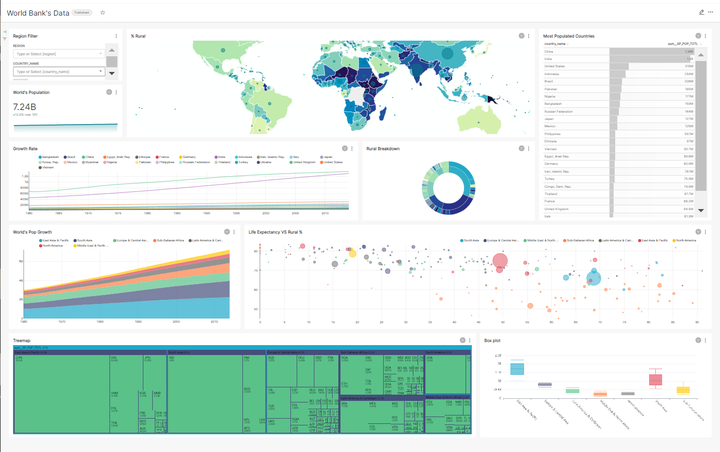This screenshot has width=720, height=452.
Task: Star the World Bank's Data dashboard as favorite
Action: [103, 12]
